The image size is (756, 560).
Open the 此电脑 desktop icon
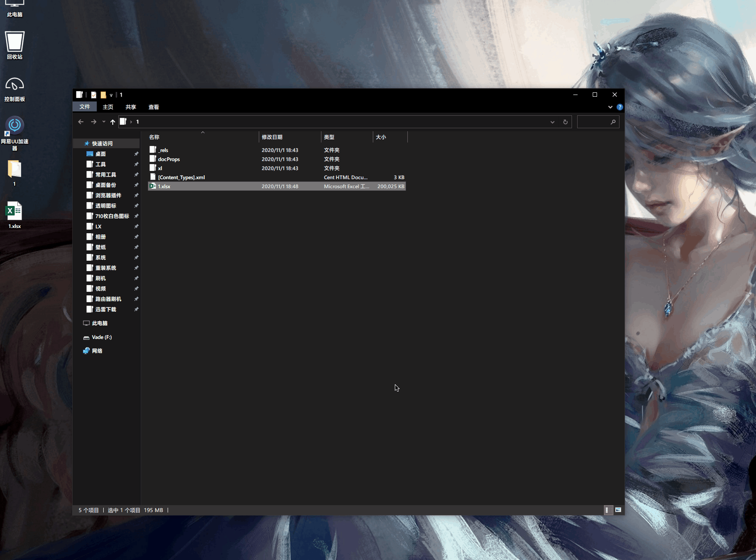tap(14, 8)
